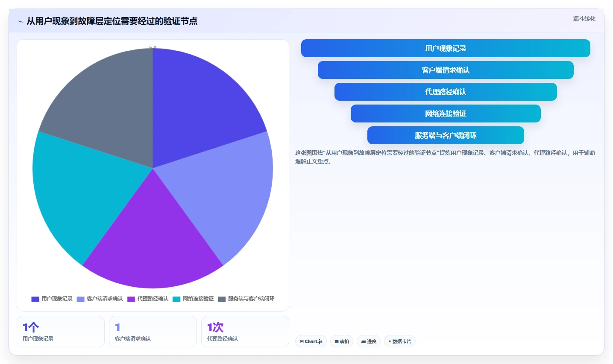Viewport: 613px width, 364px height.
Task: Open the 1个 用户现象记录 stat card
Action: (61, 332)
